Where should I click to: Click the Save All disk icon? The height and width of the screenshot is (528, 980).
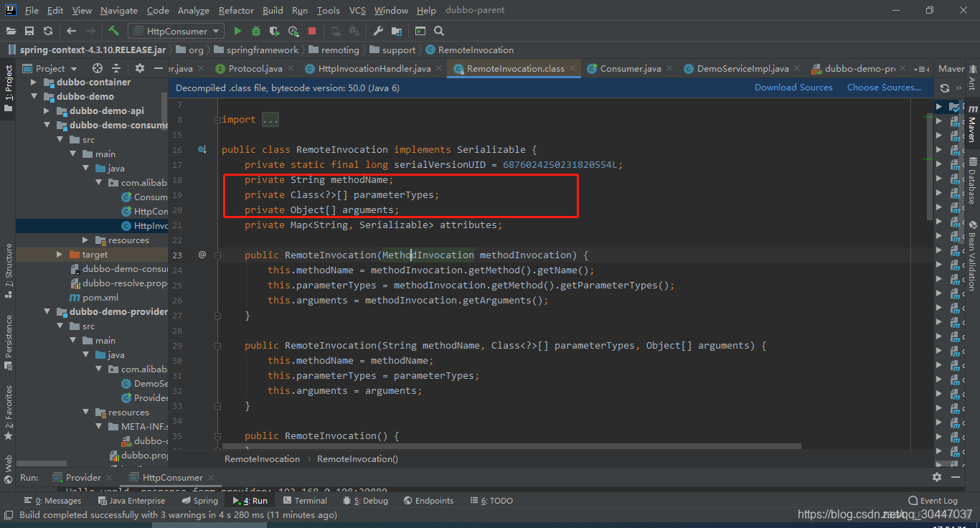[x=29, y=31]
